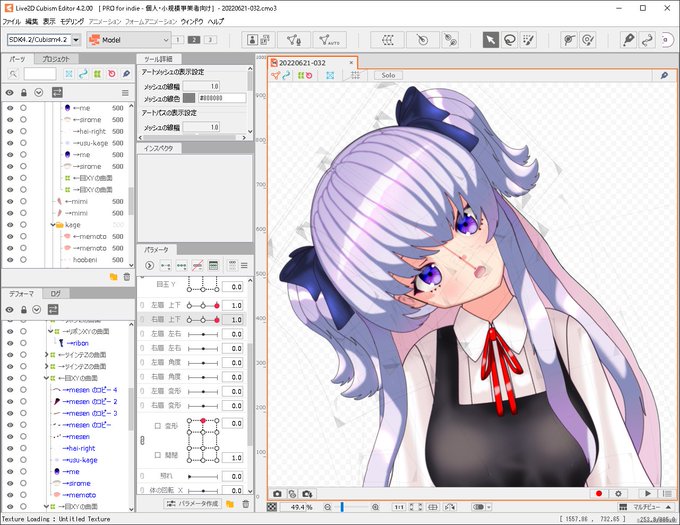Open the manual mesh edit tool
Image resolution: width=680 pixels, height=525 pixels.
[294, 40]
